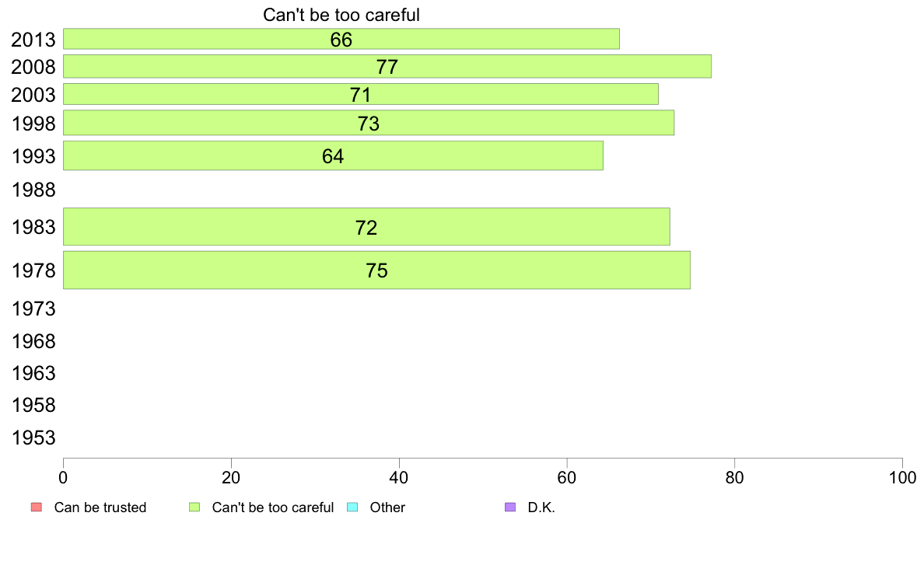924x572 pixels.
Task: Click the 1968 year label
Action: pos(33,342)
